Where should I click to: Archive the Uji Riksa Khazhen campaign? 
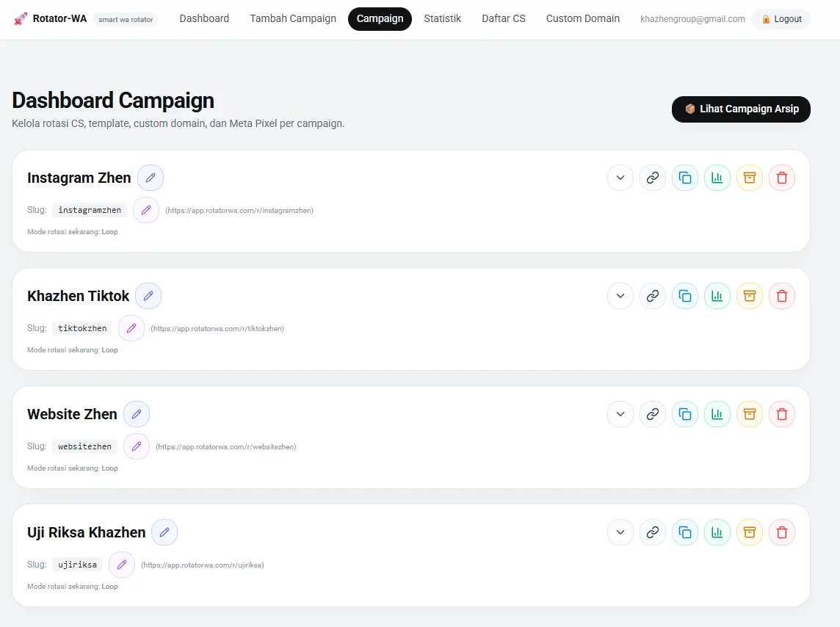750,532
